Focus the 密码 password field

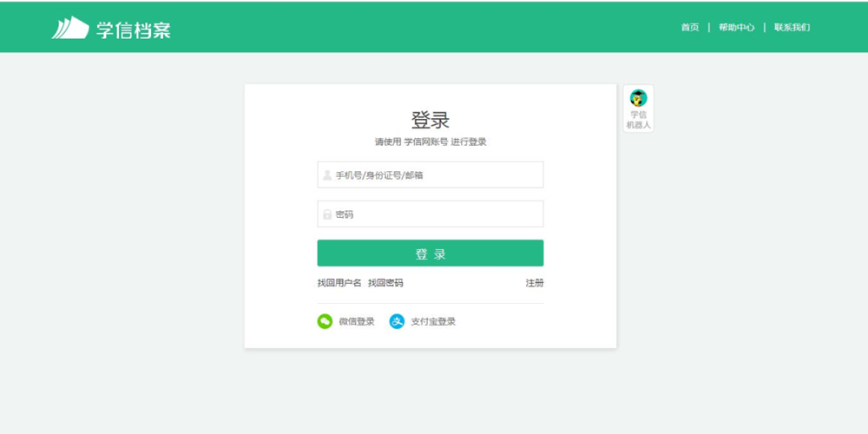(438, 214)
